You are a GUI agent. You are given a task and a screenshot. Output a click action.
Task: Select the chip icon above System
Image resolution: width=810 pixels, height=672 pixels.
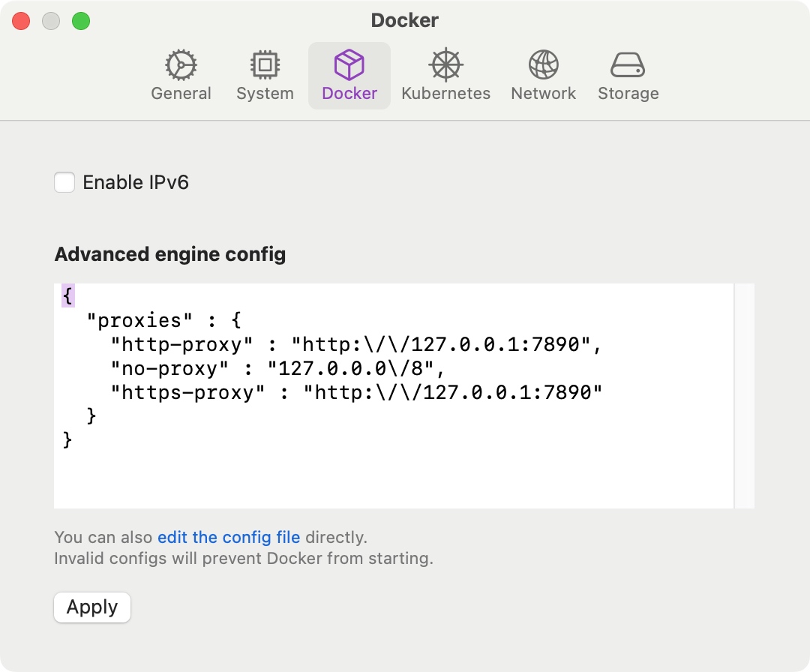(265, 64)
